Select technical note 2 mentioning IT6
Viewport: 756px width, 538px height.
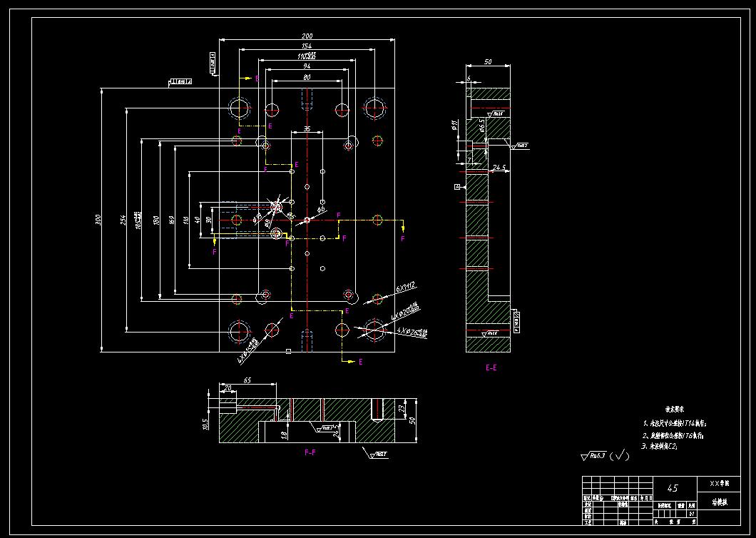pyautogui.click(x=674, y=436)
